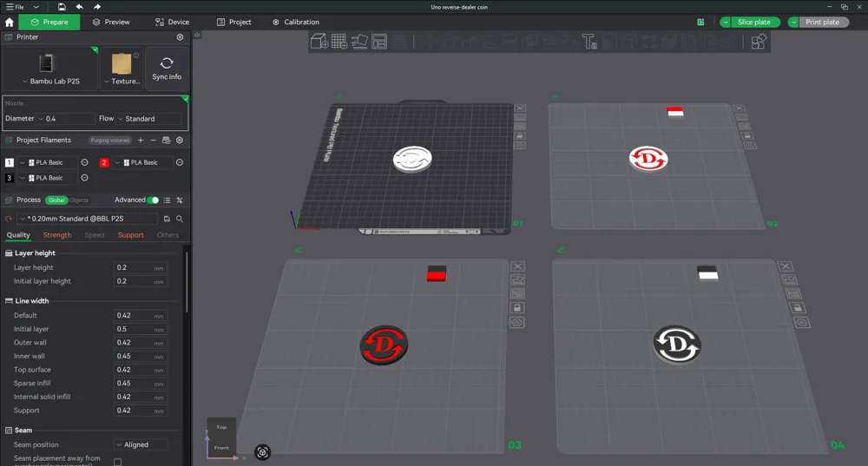The width and height of the screenshot is (868, 466).
Task: Switch to the Preview tab
Action: pyautogui.click(x=111, y=23)
